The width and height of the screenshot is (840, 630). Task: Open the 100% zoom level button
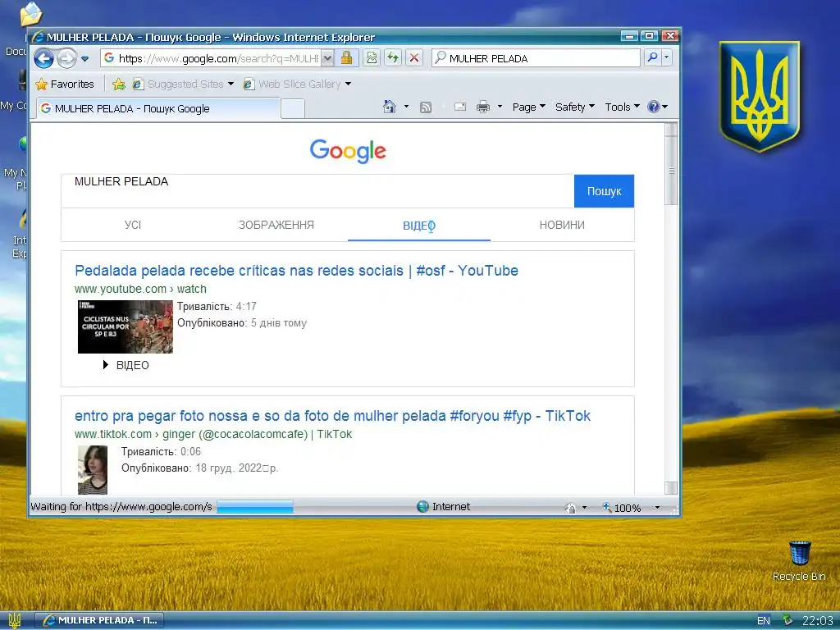click(622, 507)
